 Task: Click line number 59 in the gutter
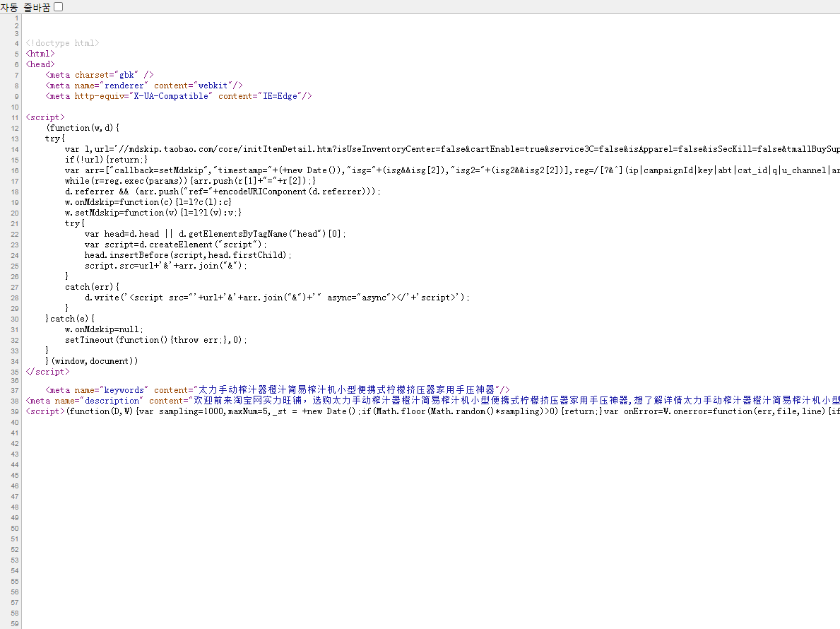click(15, 624)
